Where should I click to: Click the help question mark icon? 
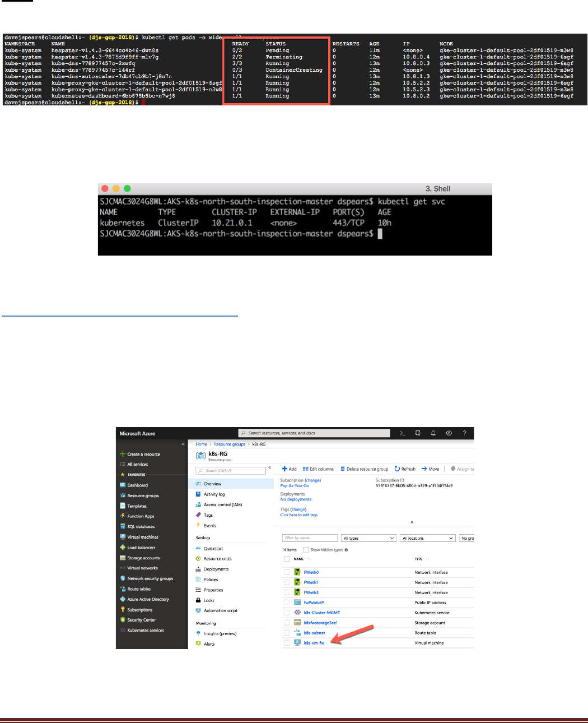coord(464,433)
